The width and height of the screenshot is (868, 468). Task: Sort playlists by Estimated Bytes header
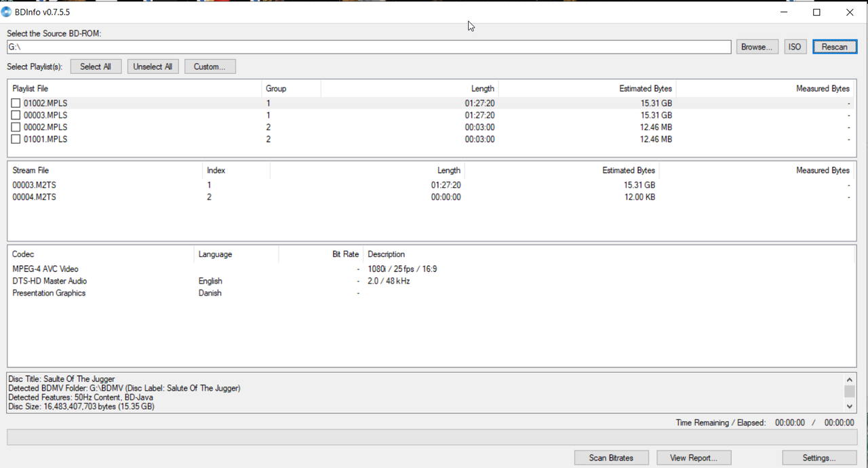(x=587, y=89)
